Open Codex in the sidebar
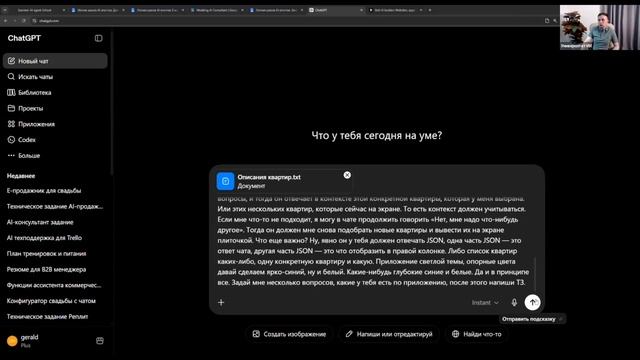 (x=55, y=140)
